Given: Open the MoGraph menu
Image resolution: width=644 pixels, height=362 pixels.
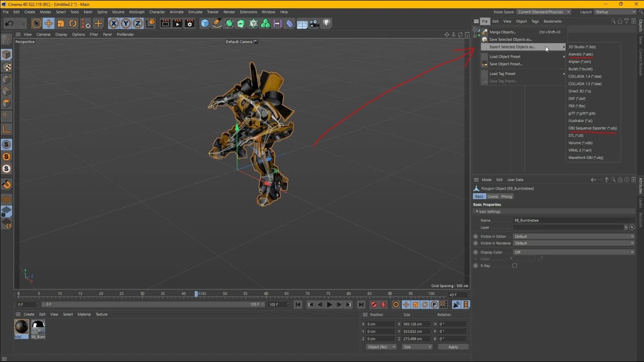Looking at the screenshot, I should click(137, 12).
